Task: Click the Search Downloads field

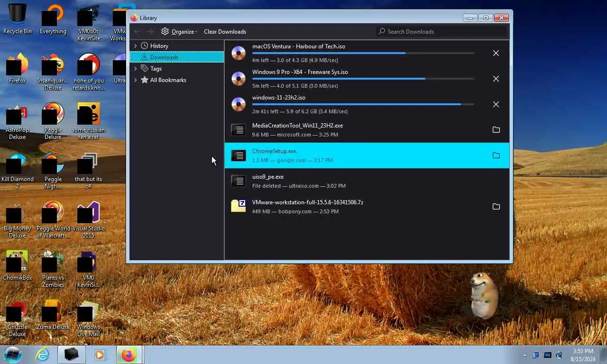Action: pyautogui.click(x=442, y=31)
